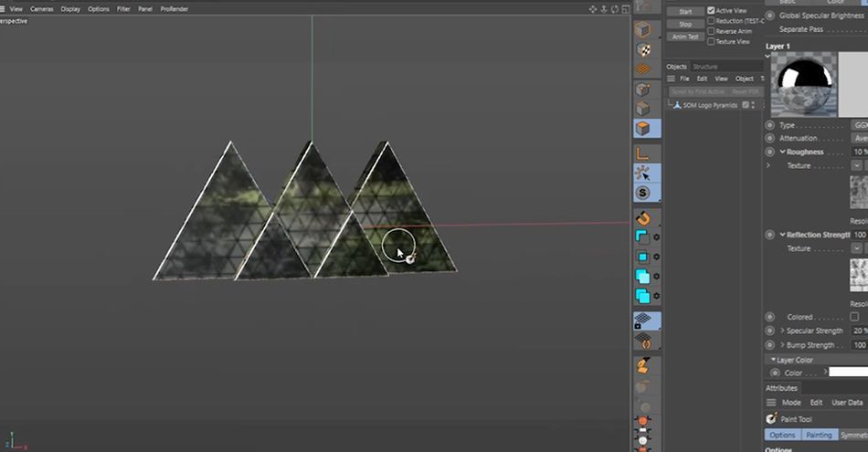
Task: Open the viewport Display menu
Action: [x=70, y=9]
